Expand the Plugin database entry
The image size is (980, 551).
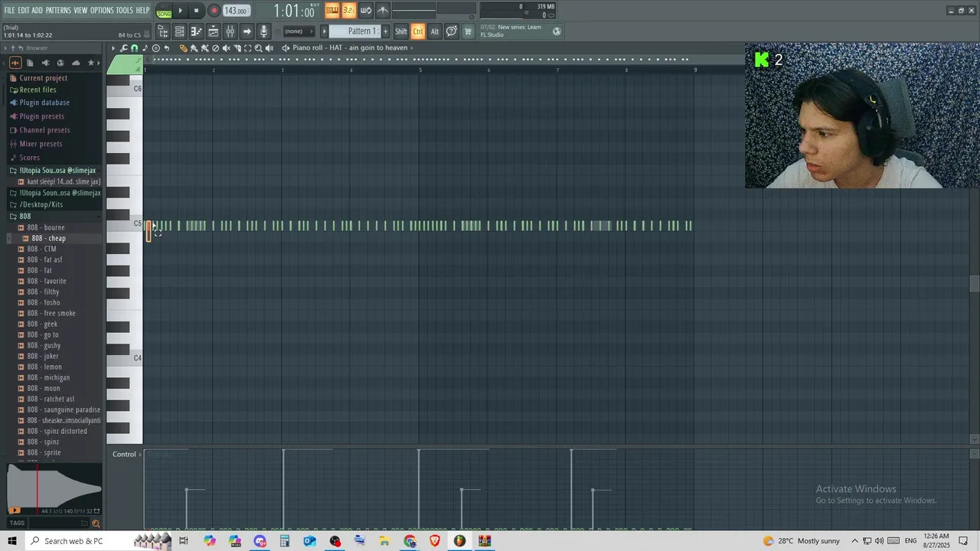point(44,103)
